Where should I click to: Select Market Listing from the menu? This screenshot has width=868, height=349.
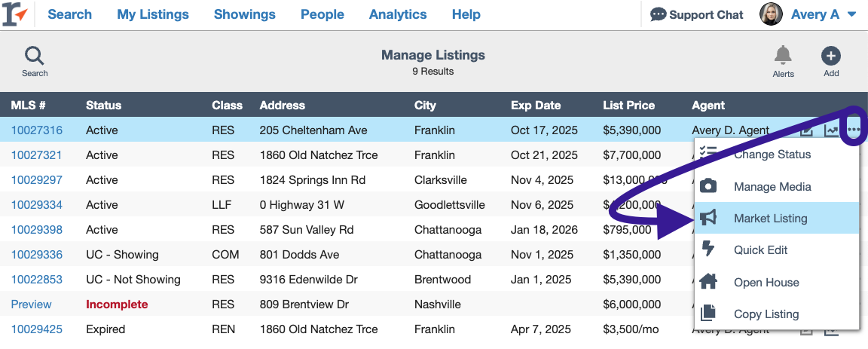(x=770, y=219)
